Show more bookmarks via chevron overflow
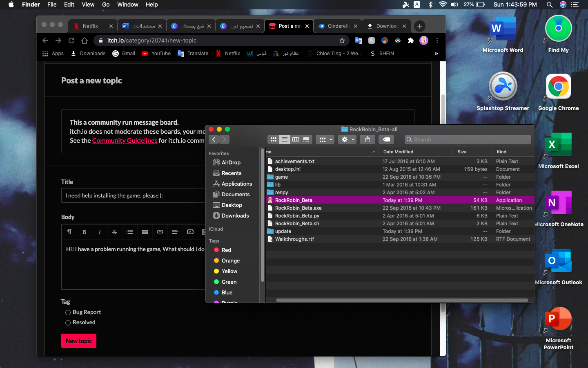Screen dimensions: 588x368 (x=437, y=54)
